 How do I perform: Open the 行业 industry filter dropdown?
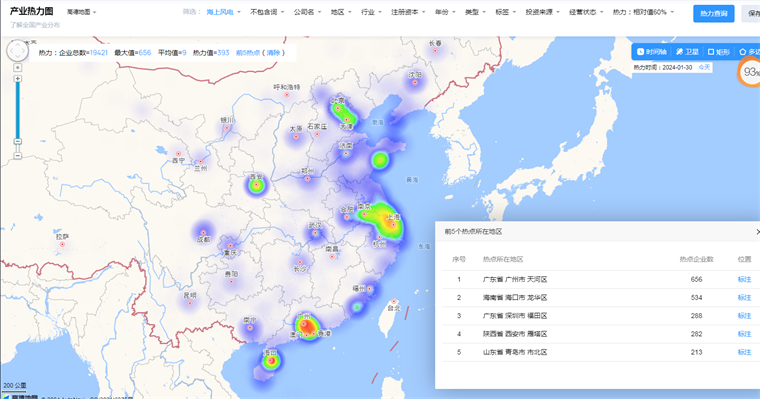(371, 12)
